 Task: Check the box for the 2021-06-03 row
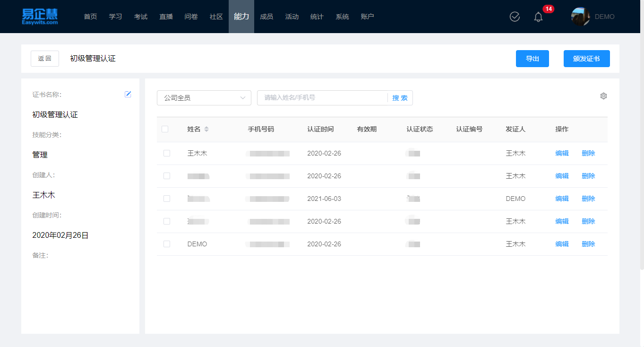pyautogui.click(x=166, y=199)
